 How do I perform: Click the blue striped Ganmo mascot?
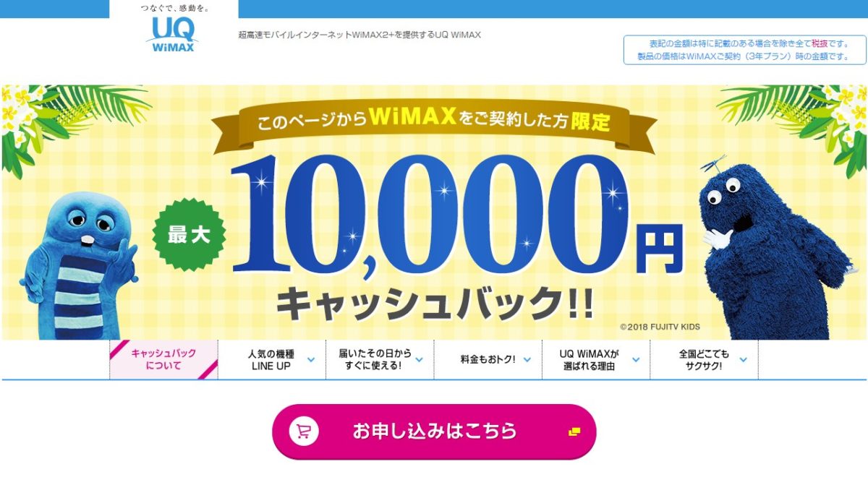coord(76,263)
